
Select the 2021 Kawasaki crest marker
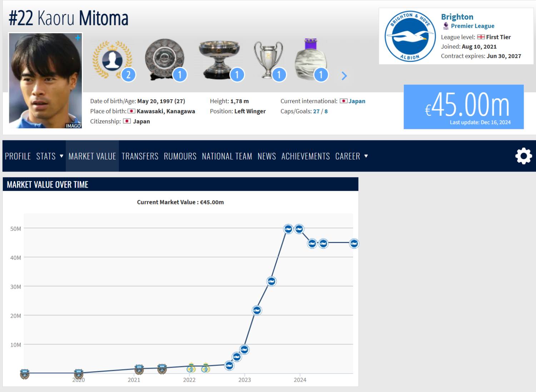[139, 369]
